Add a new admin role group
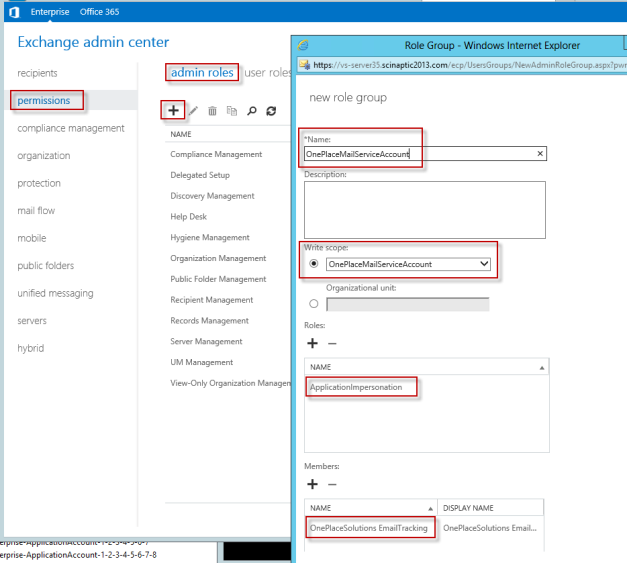 click(x=173, y=110)
